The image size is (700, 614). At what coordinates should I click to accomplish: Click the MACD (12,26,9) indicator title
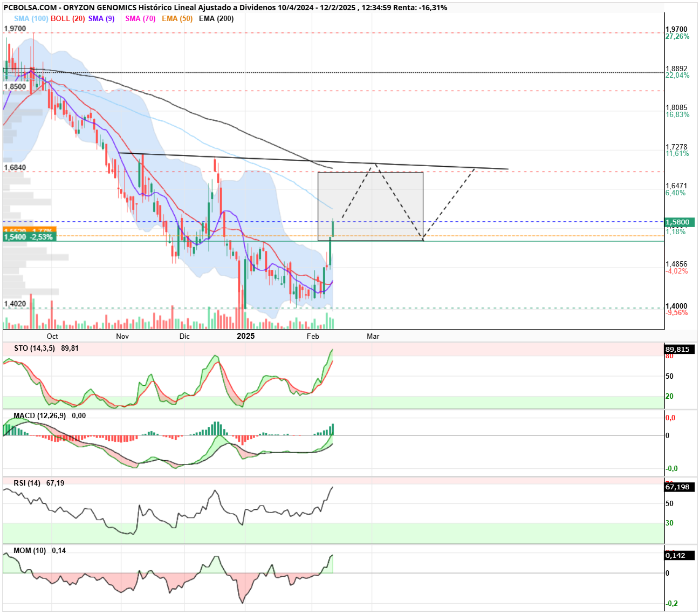tap(40, 415)
